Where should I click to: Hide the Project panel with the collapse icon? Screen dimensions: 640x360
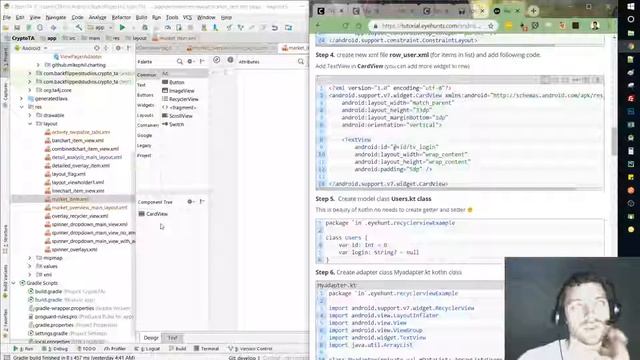pos(129,48)
